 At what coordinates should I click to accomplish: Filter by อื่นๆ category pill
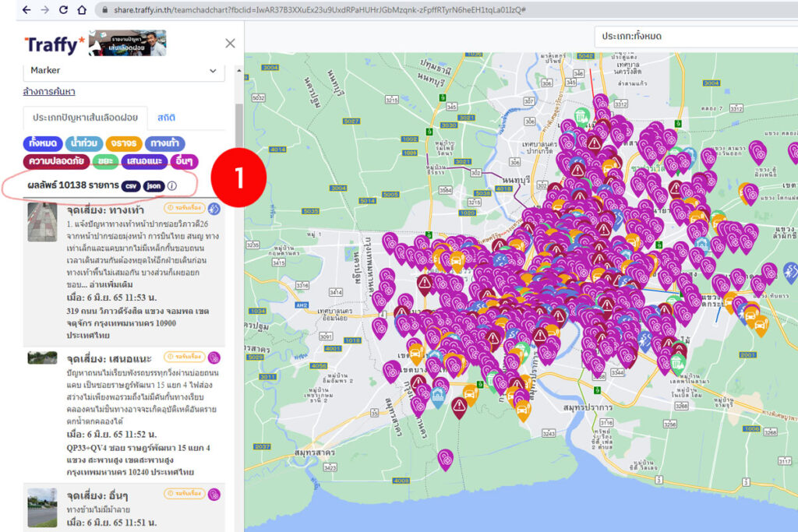tap(184, 161)
